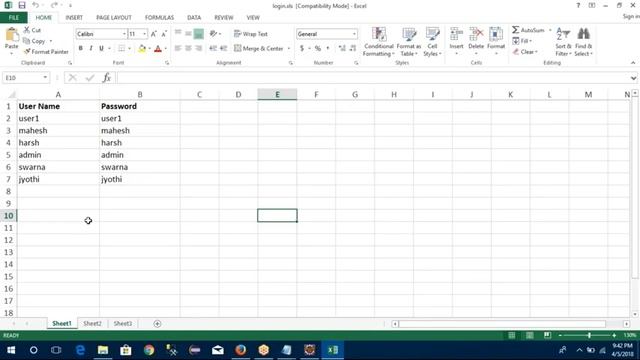Viewport: 640px width, 360px height.
Task: Open Sort & Filter menu
Action: [x=563, y=42]
